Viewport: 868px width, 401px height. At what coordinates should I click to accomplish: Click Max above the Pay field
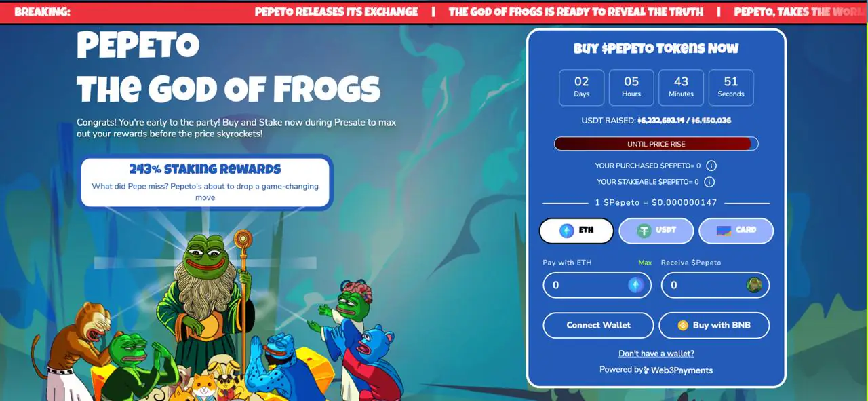645,263
